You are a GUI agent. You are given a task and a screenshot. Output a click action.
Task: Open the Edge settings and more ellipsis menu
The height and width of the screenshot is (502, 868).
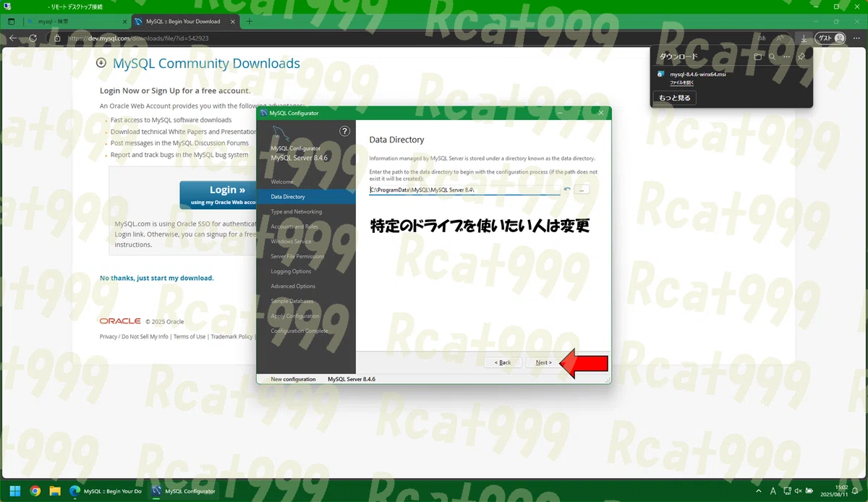(856, 38)
